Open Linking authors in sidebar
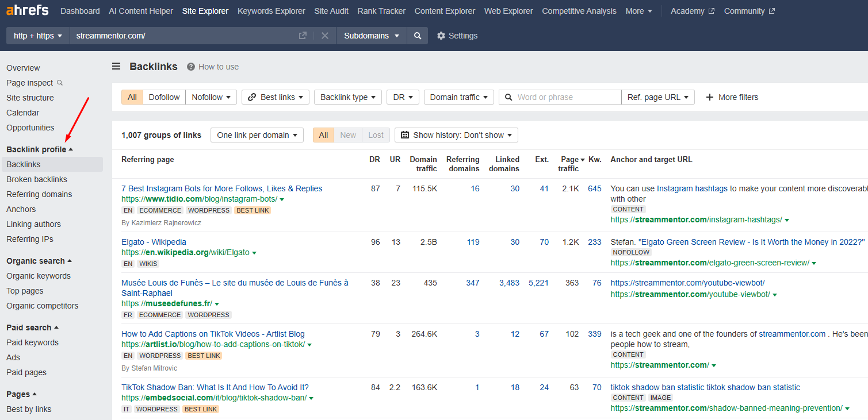This screenshot has width=868, height=420. point(33,224)
